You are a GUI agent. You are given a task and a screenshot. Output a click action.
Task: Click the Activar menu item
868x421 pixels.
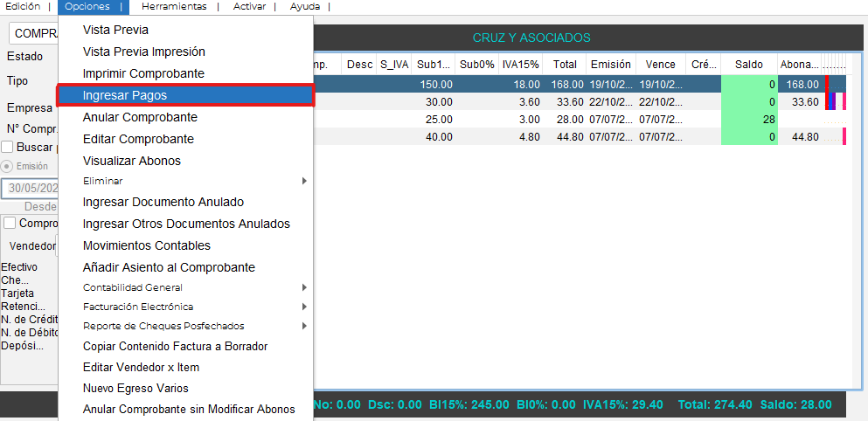pyautogui.click(x=249, y=6)
